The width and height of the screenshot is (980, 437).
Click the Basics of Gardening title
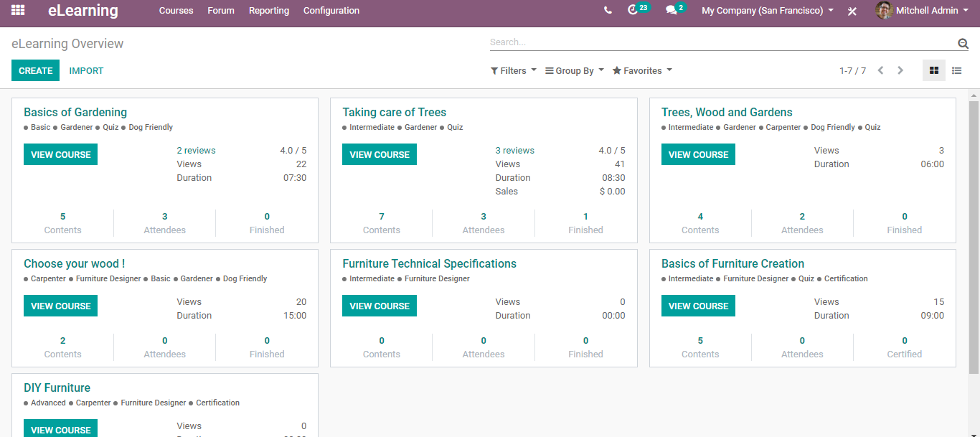pos(75,112)
